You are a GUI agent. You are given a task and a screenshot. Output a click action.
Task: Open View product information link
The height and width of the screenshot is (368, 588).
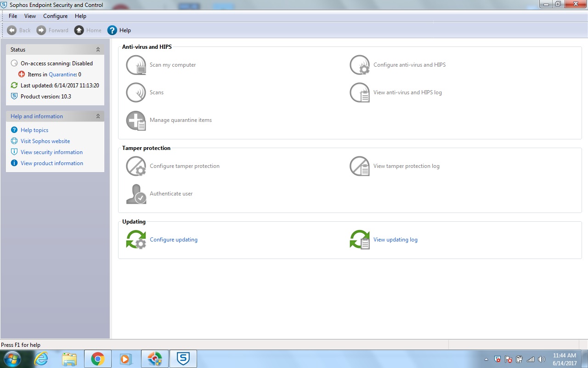click(52, 163)
